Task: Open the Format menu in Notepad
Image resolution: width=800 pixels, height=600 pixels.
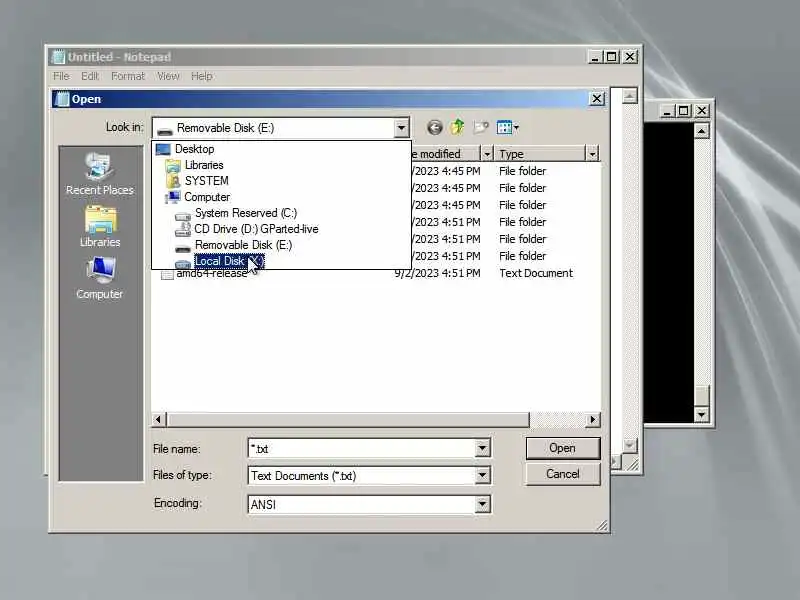Action: point(128,76)
